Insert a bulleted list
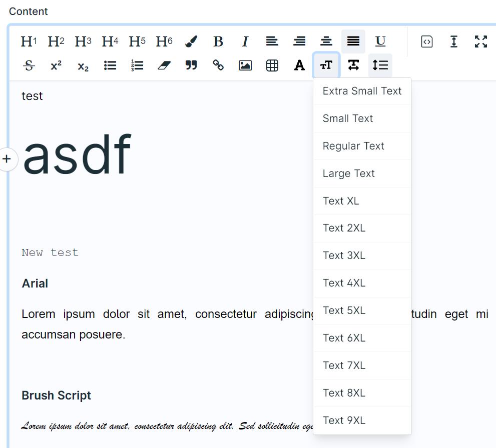The width and height of the screenshot is (496, 448). [110, 65]
